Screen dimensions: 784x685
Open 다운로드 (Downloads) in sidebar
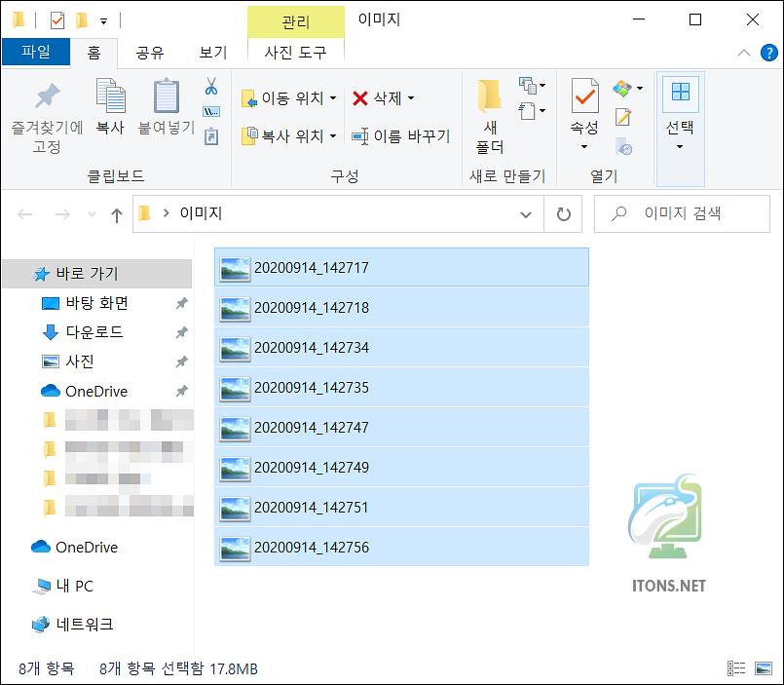[x=94, y=331]
